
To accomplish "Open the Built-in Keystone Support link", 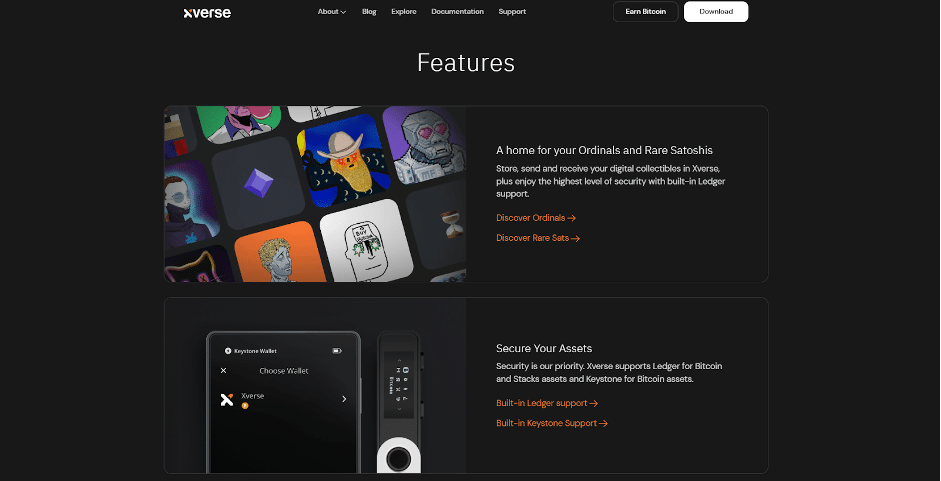I will pos(552,423).
